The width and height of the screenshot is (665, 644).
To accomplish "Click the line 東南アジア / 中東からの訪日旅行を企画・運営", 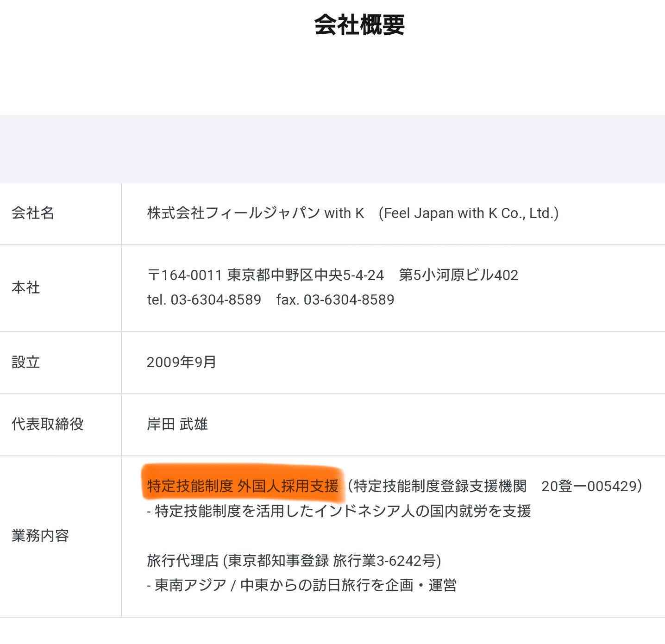I will [302, 585].
